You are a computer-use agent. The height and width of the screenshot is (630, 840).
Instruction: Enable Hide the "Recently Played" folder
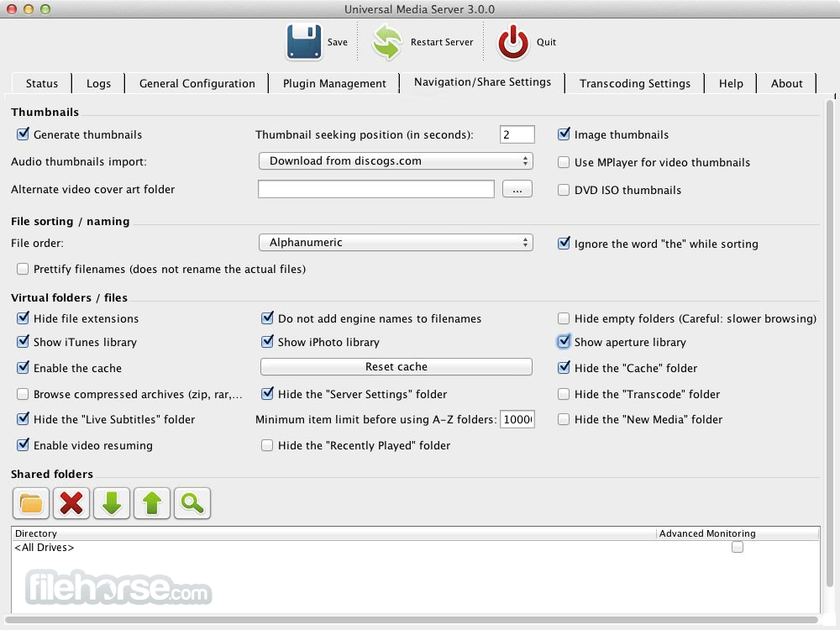(267, 445)
